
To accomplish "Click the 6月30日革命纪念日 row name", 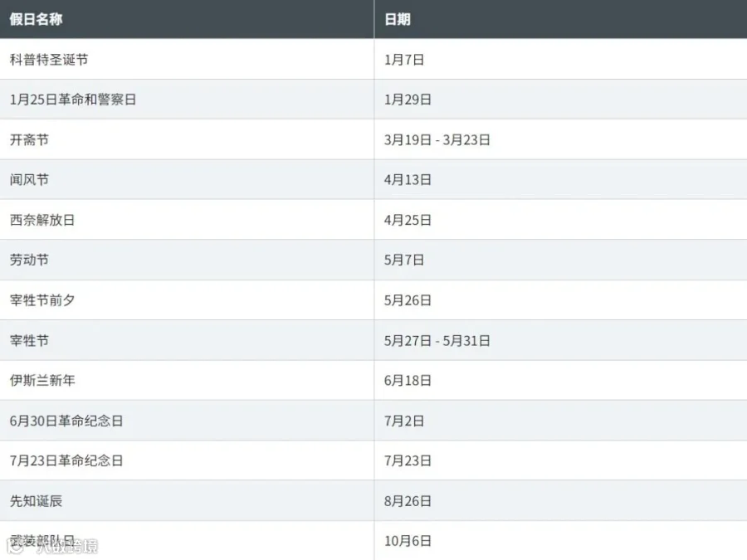I will tap(66, 421).
